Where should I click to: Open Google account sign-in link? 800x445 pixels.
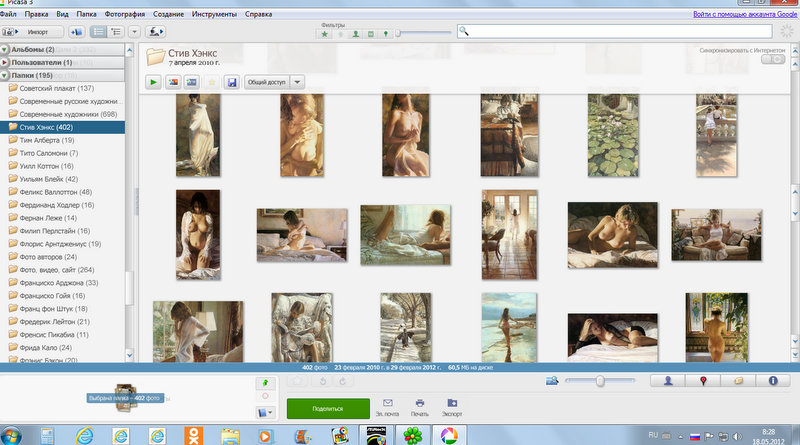pos(745,14)
